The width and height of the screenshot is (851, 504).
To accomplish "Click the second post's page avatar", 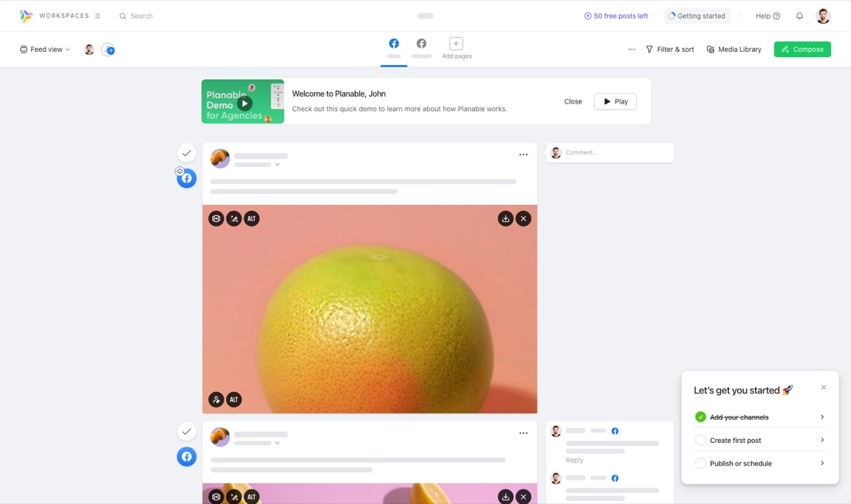I will click(220, 438).
